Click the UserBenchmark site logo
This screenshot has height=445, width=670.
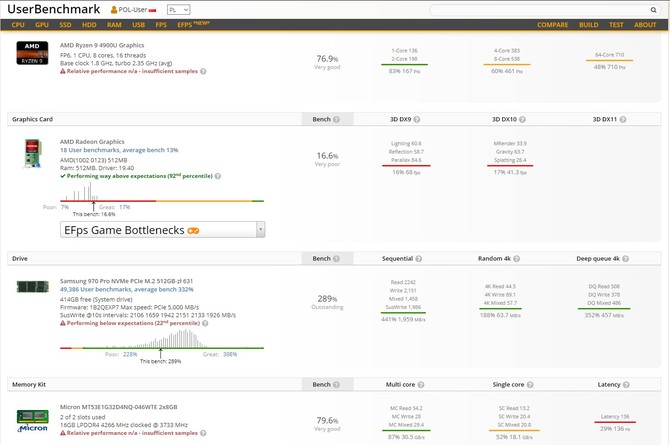[x=54, y=9]
